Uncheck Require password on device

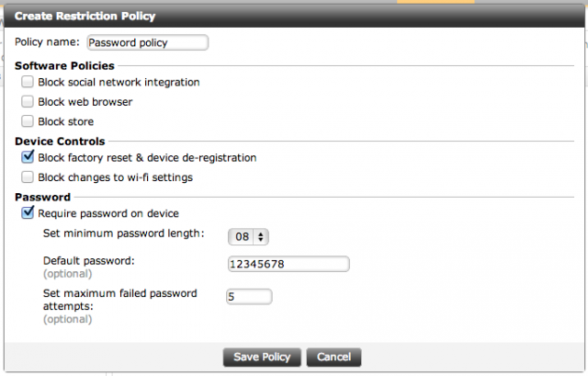tap(28, 212)
